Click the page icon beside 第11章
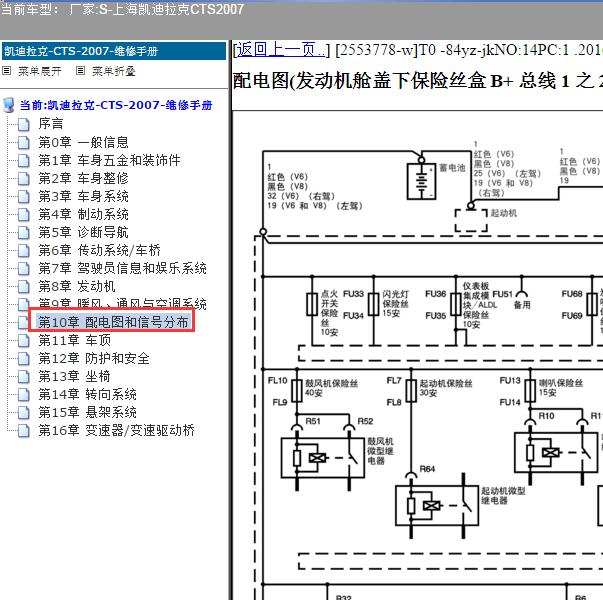603x600 pixels. point(24,341)
